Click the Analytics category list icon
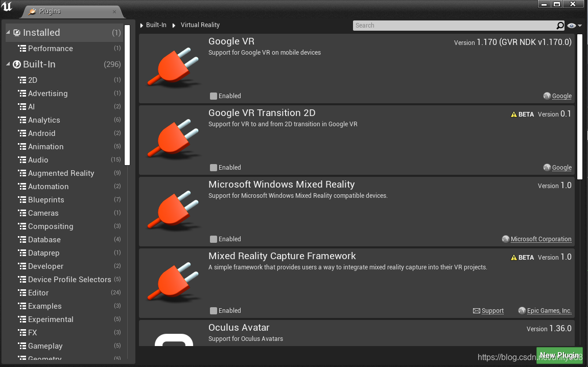This screenshot has width=588, height=367. pos(22,120)
